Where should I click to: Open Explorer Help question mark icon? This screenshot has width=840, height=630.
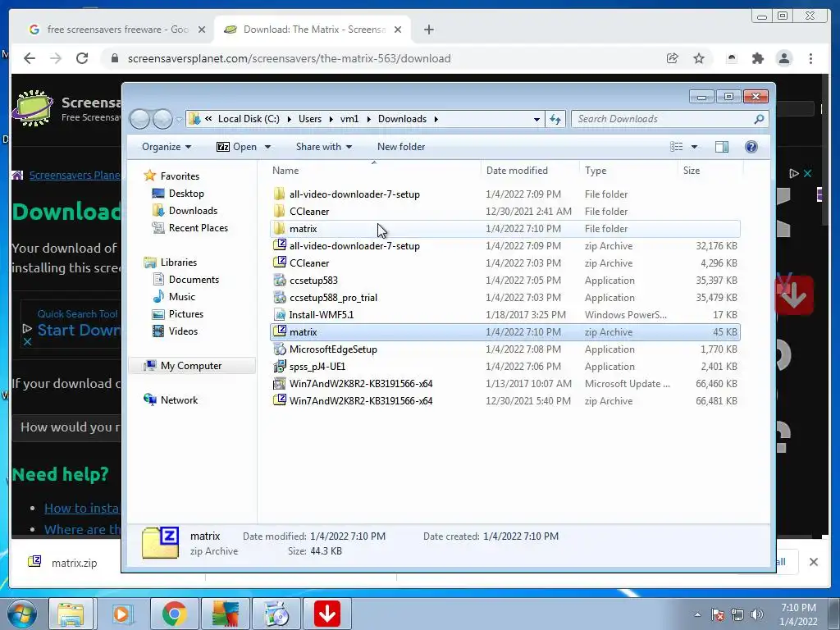click(x=751, y=147)
